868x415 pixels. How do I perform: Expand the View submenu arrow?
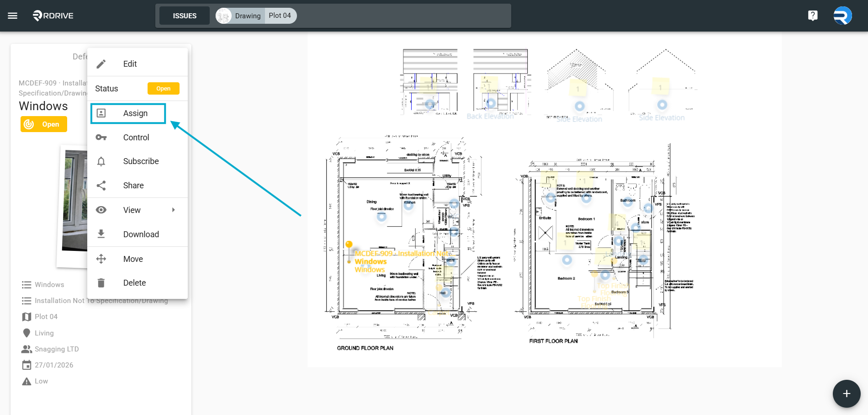pos(174,210)
